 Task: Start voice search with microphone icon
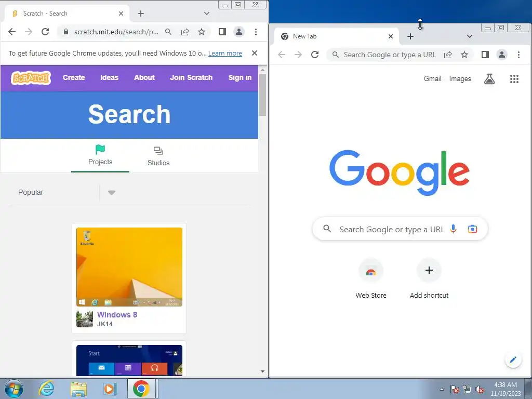click(x=453, y=229)
